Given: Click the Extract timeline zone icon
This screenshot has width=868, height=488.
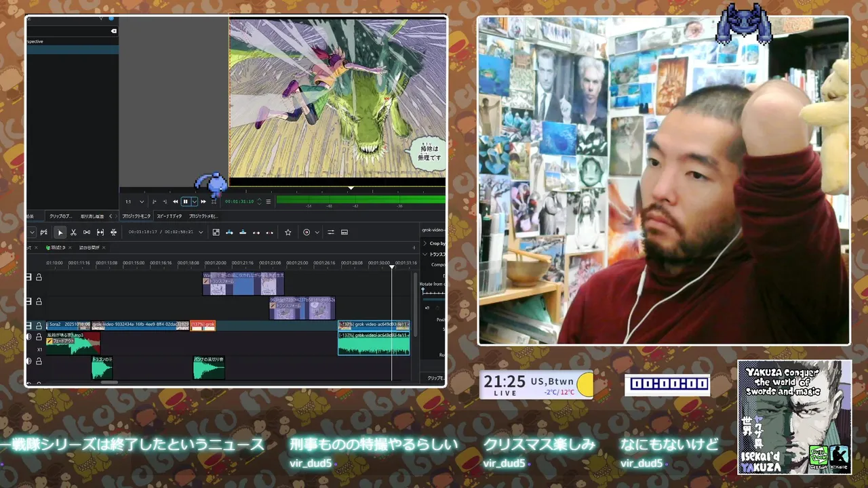Looking at the screenshot, I should coord(256,232).
